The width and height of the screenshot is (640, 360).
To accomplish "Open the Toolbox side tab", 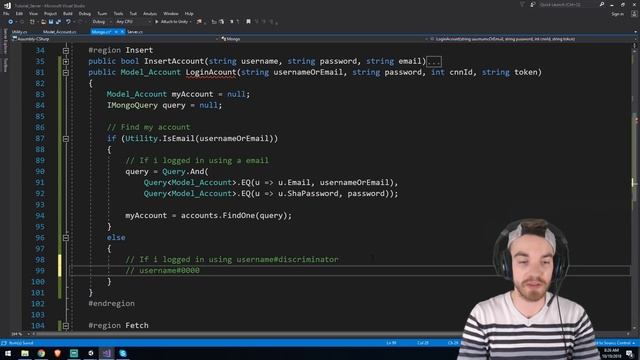I will point(5,64).
